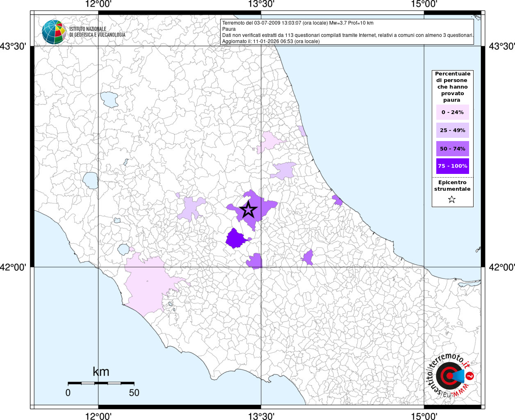
Task: Select the 0 - 24% legend swatch
Action: [x=453, y=112]
